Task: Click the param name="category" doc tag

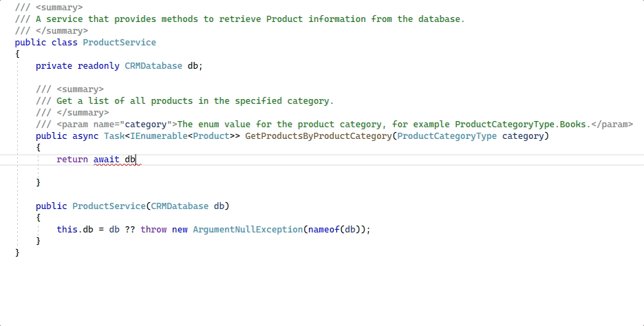Action: (x=117, y=124)
